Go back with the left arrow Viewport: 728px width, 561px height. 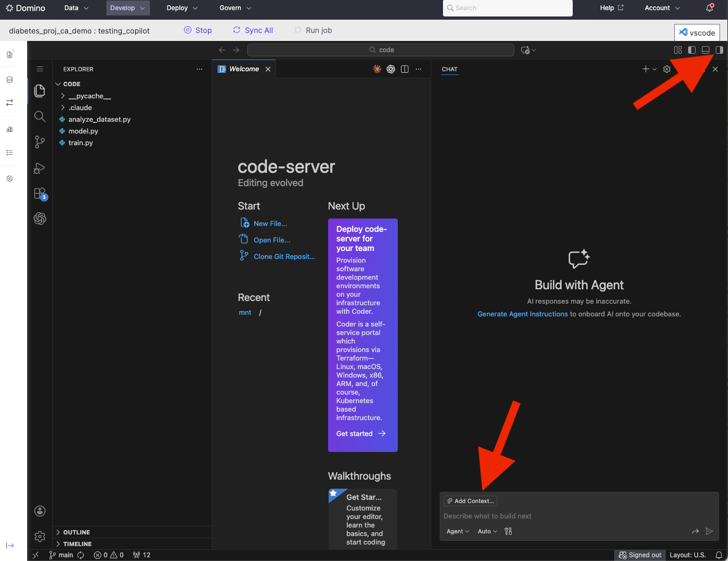pos(222,50)
